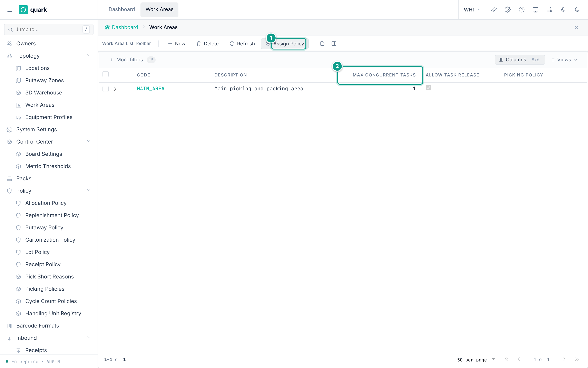Expand the MAIN_AREA row chevron
The height and width of the screenshot is (368, 588).
click(x=115, y=89)
